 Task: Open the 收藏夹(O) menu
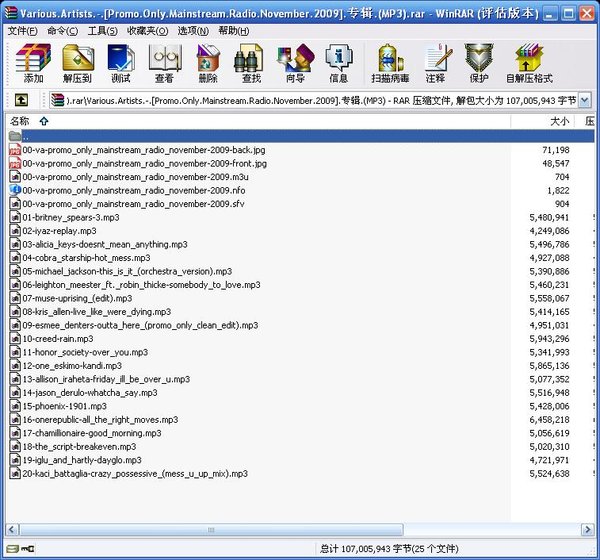pyautogui.click(x=147, y=31)
